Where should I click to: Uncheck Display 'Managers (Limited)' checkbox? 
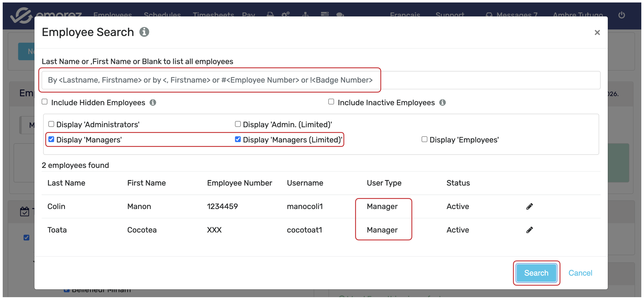[x=238, y=139]
